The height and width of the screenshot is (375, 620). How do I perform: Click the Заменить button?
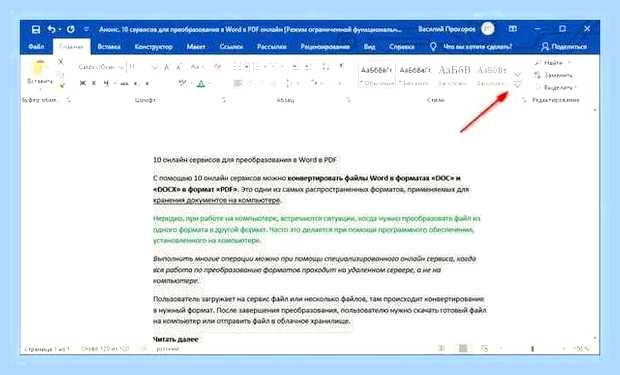(553, 75)
